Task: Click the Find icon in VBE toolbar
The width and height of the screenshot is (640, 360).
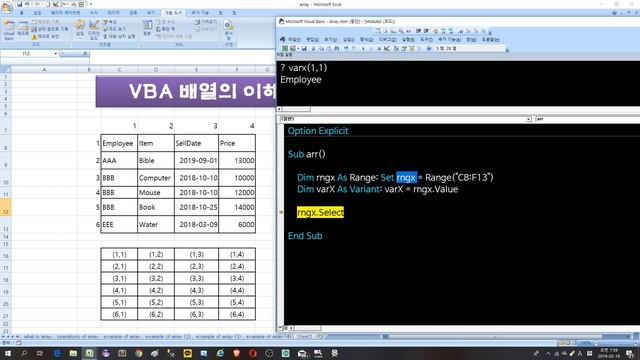Action: [337, 48]
